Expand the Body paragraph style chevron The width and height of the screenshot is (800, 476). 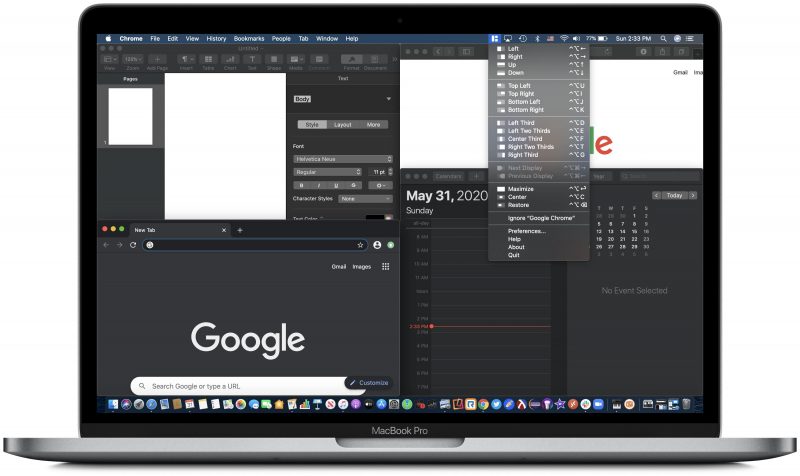(389, 99)
